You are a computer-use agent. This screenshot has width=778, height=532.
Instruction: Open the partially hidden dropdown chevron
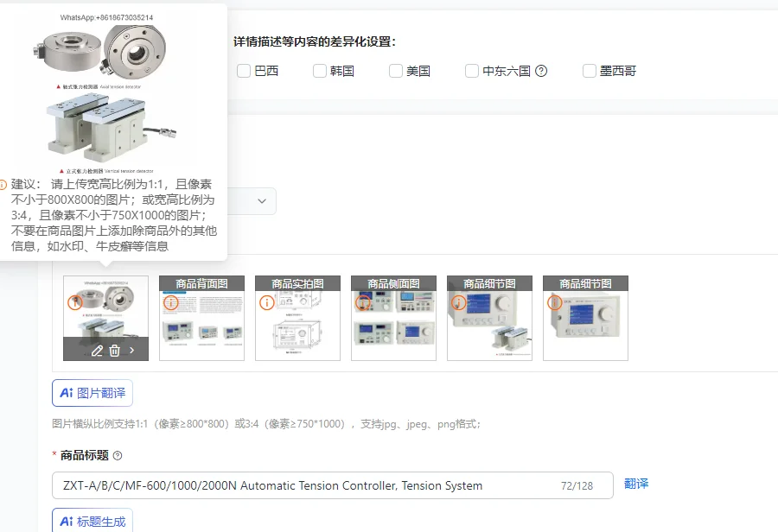coord(262,201)
